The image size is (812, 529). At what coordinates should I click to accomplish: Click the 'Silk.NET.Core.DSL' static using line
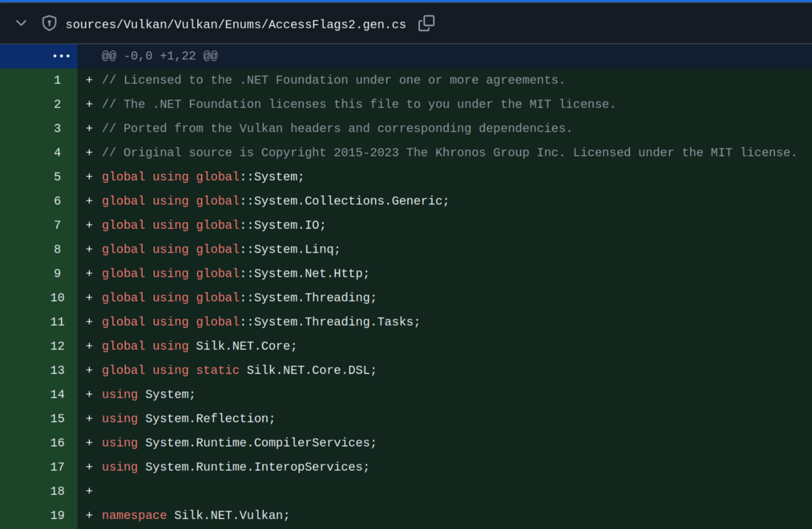pos(239,370)
